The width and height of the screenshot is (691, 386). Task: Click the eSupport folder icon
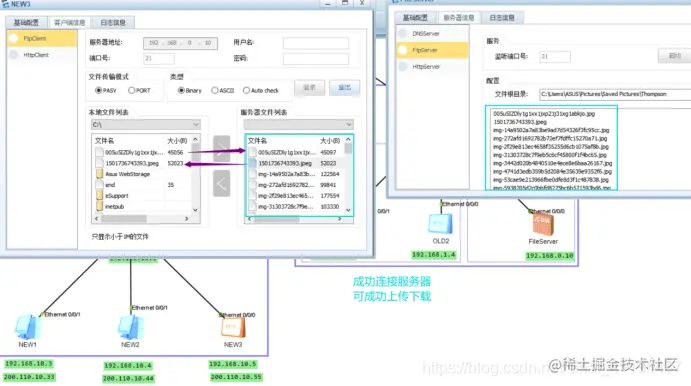(x=100, y=196)
